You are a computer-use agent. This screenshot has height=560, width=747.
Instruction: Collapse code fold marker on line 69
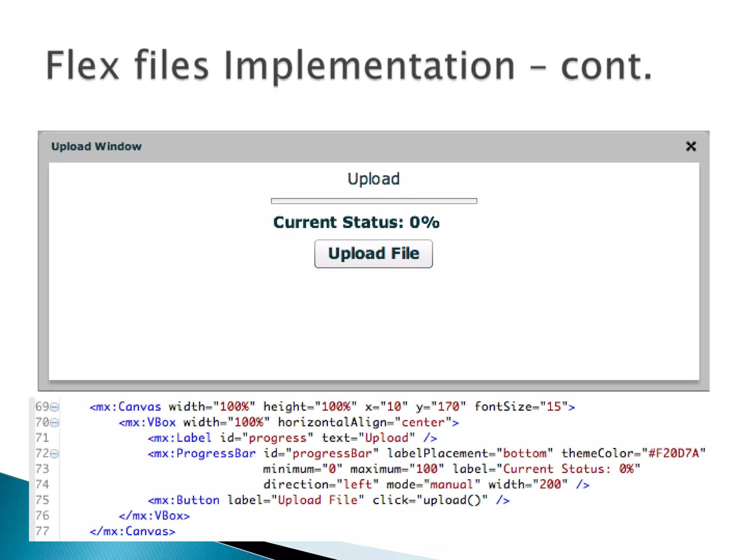point(54,407)
